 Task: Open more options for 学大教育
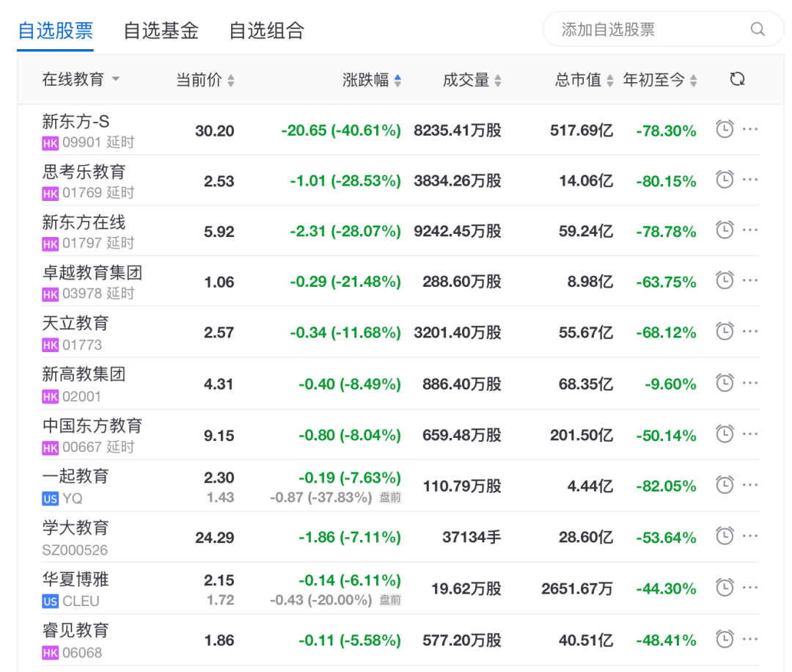point(749,537)
